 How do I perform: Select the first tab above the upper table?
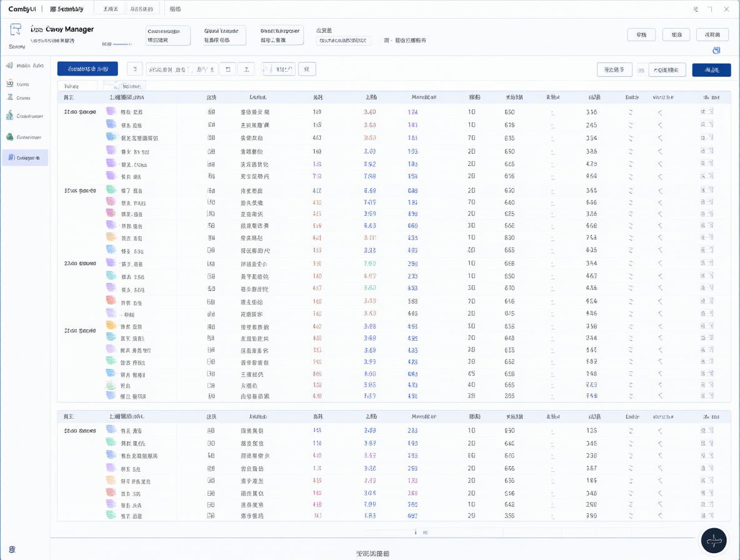coord(77,86)
